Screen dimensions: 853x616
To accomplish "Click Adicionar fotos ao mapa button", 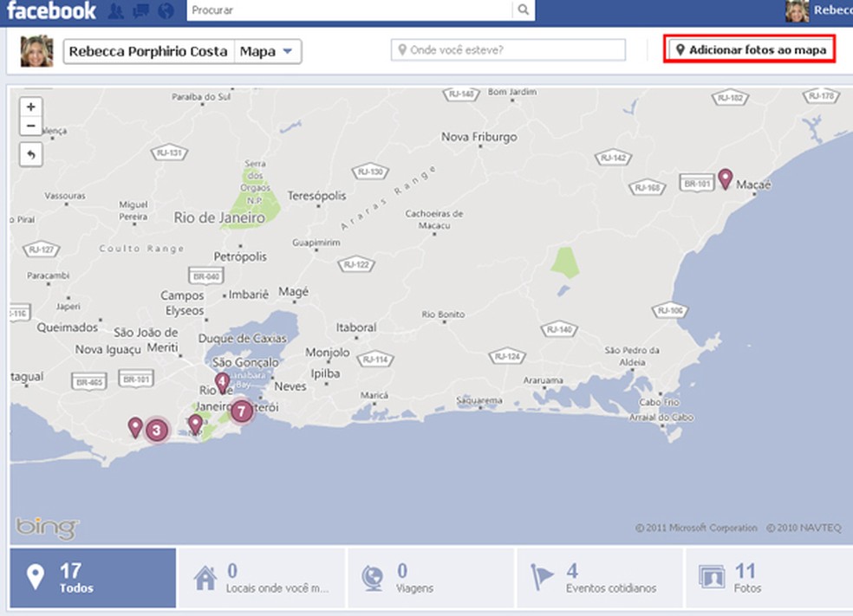I will click(x=749, y=49).
